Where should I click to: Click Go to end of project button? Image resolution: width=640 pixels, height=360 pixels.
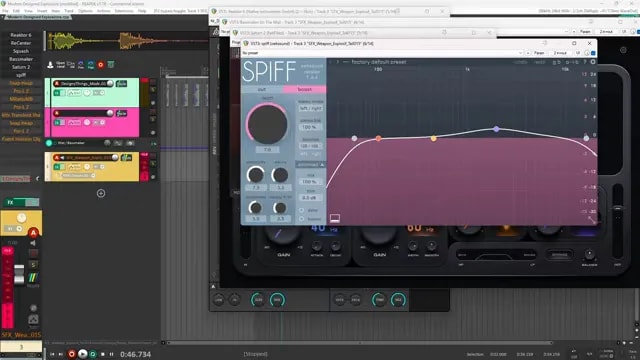(61, 354)
